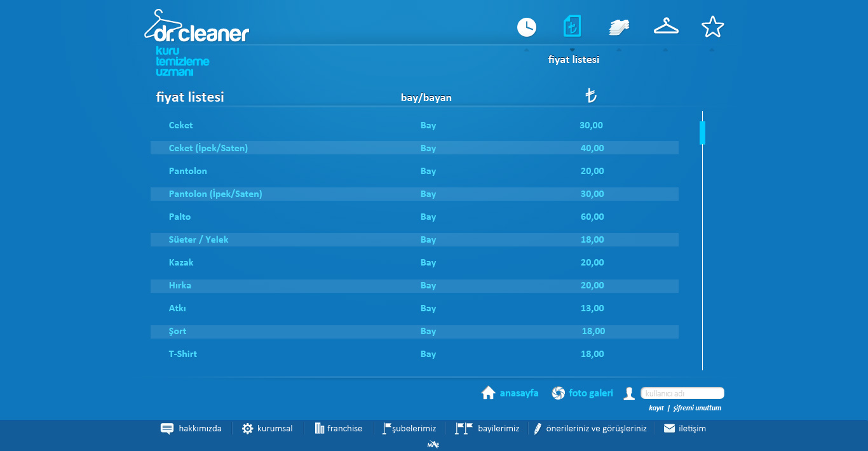This screenshot has height=451, width=868.
Task: Click the dr. cleaner logo
Action: point(197,27)
